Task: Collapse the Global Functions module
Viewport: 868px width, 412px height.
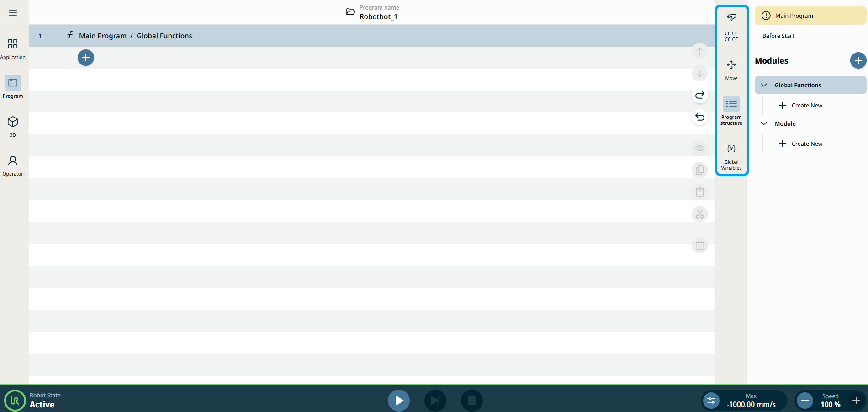Action: (764, 85)
